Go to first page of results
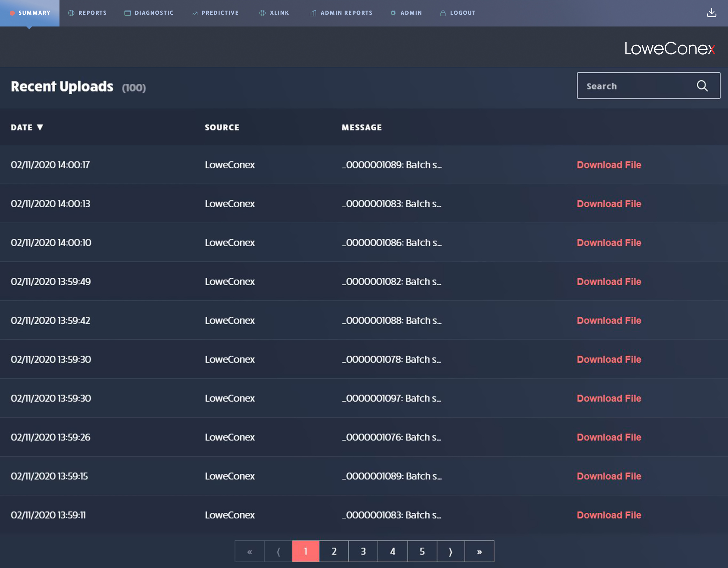The width and height of the screenshot is (728, 568). coord(249,551)
